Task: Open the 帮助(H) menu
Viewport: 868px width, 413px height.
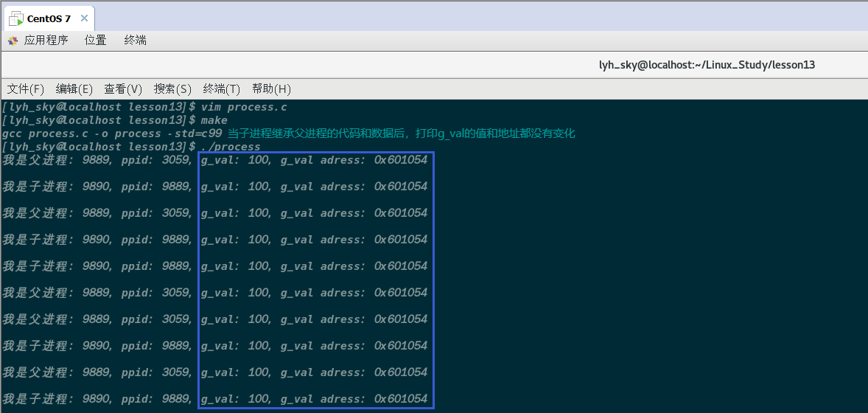Action: coord(271,89)
